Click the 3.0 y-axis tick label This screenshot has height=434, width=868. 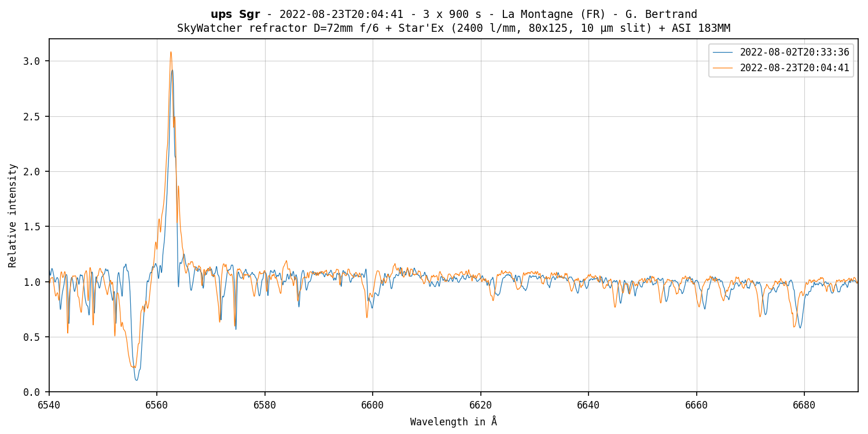(x=32, y=61)
